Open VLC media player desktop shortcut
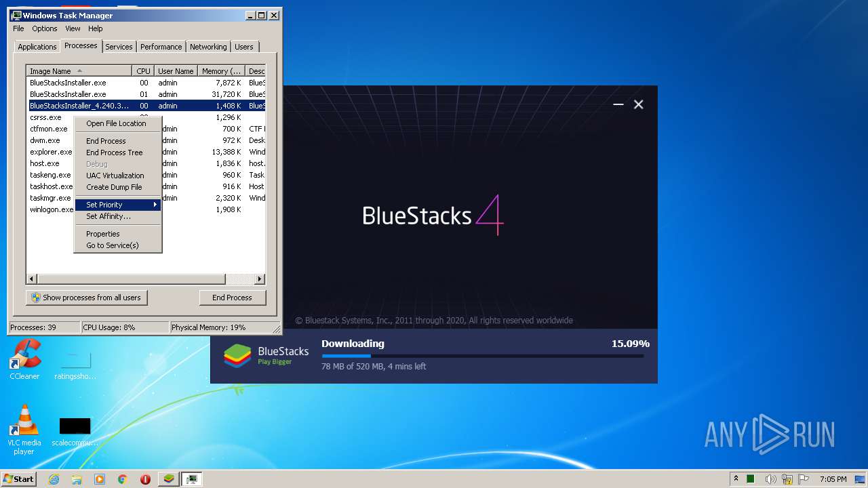This screenshot has height=488, width=868. 24,430
